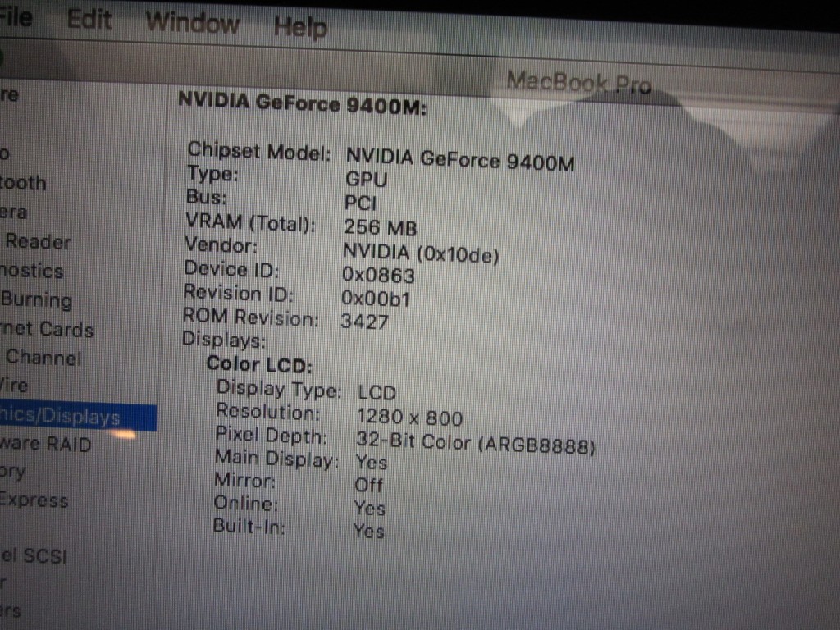Viewport: 840px width, 630px height.
Task: Select the Diagnostics sidebar entry
Action: pyautogui.click(x=32, y=271)
